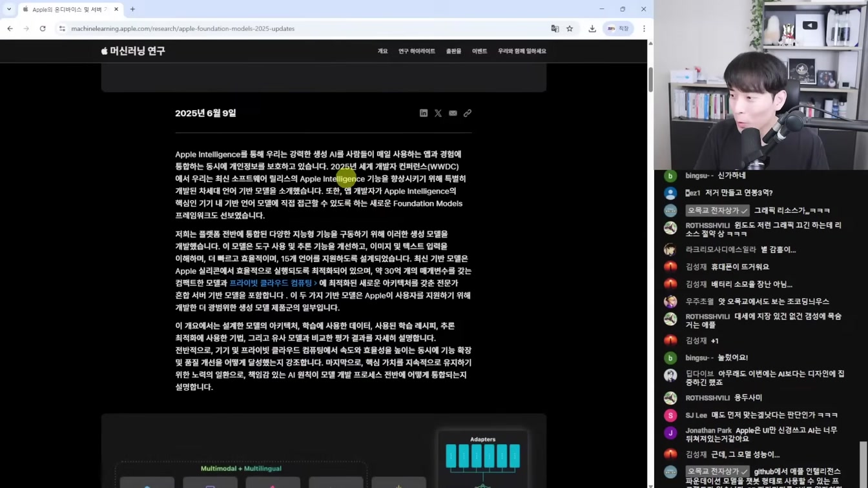Image resolution: width=868 pixels, height=488 pixels.
Task: Go forward to next page
Action: (26, 28)
